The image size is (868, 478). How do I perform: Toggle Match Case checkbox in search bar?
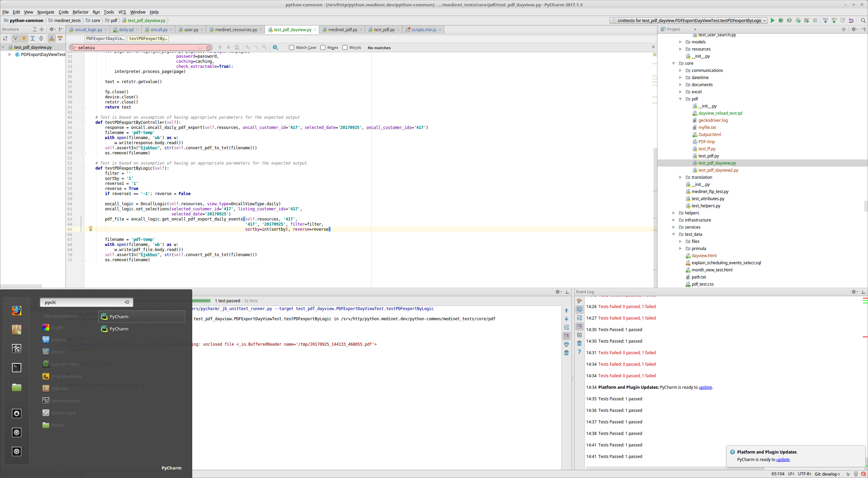291,48
